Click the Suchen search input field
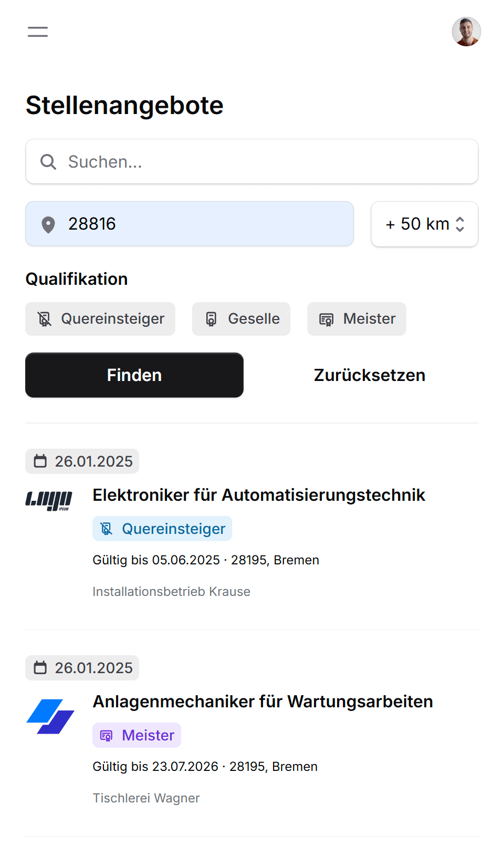The height and width of the screenshot is (845, 504). [252, 162]
